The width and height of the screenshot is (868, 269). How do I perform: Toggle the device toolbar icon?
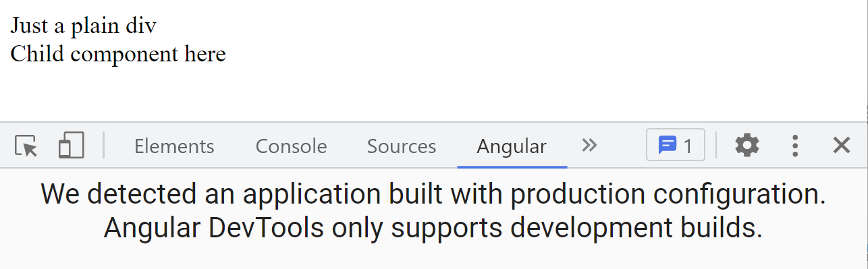pos(71,146)
